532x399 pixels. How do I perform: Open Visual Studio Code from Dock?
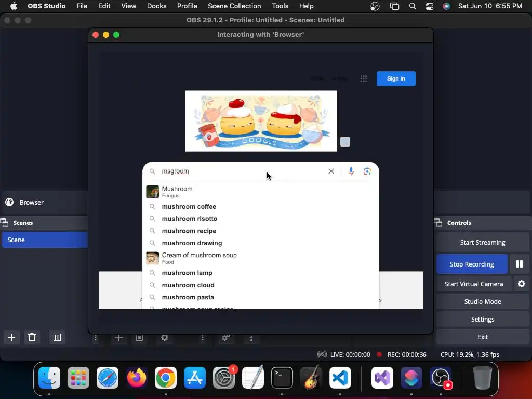340,378
